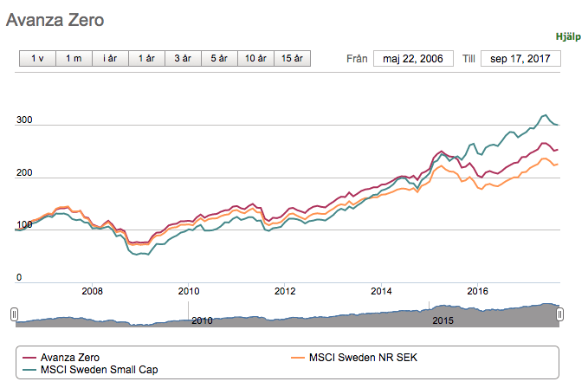Screen dimensions: 588x388
Task: Click the 2014 x-axis label
Action: pos(381,291)
